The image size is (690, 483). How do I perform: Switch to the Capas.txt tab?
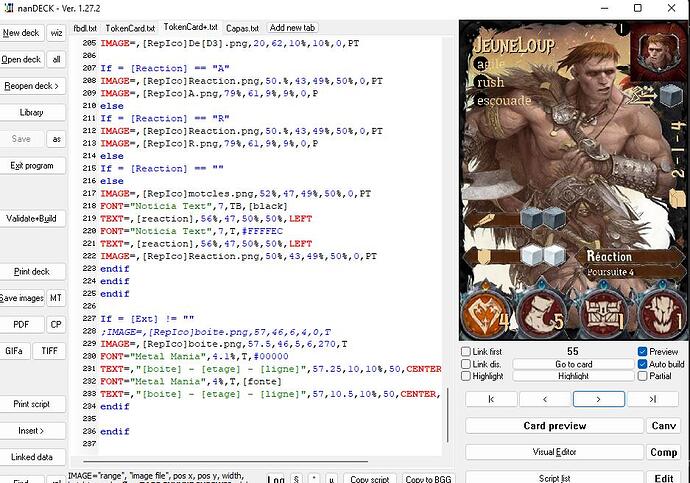pos(242,28)
